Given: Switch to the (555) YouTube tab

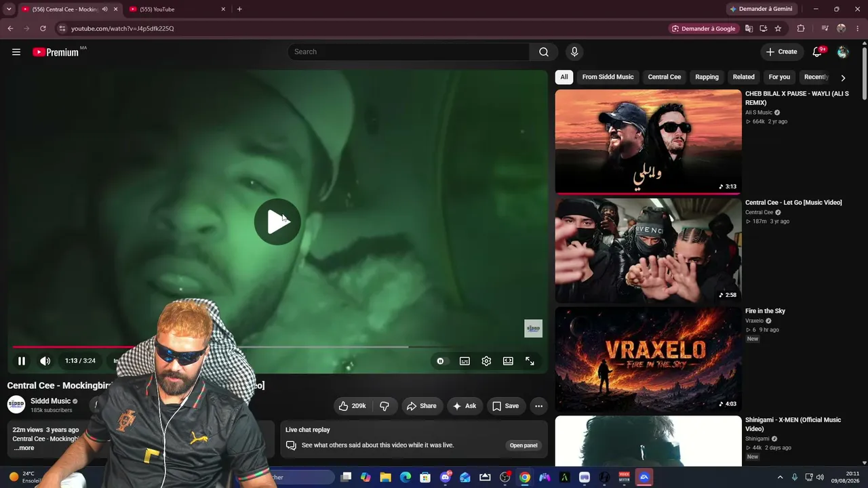Looking at the screenshot, I should pos(178,9).
